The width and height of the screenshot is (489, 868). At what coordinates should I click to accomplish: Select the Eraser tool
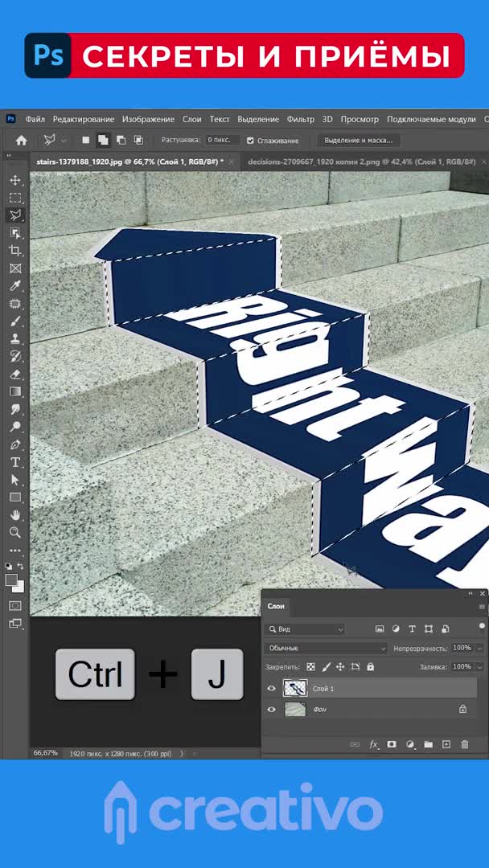point(15,375)
